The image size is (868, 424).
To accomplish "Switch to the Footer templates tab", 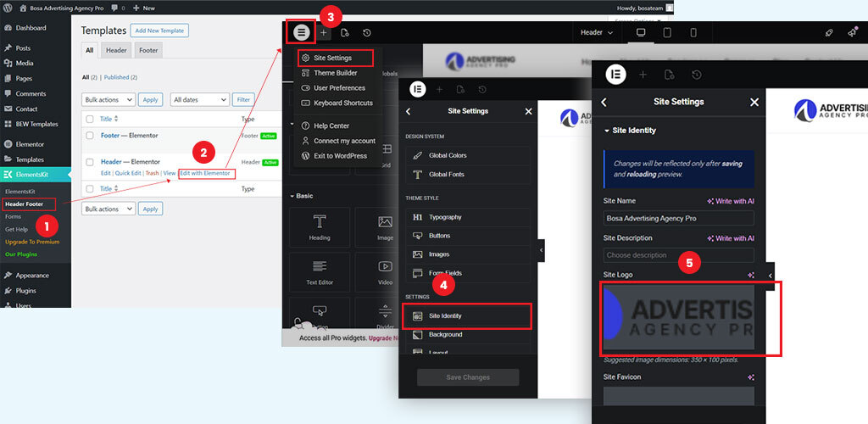I will (148, 50).
